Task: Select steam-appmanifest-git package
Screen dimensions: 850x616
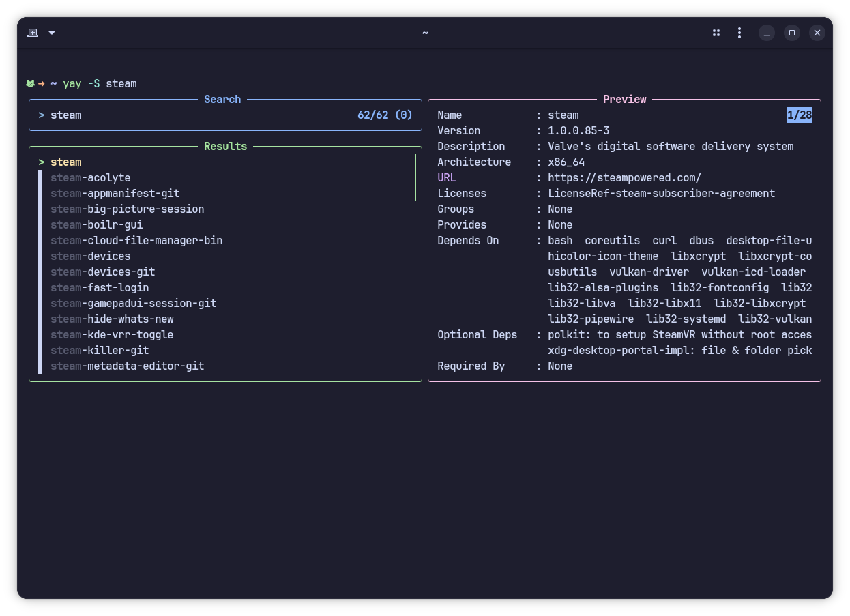Action: 115,194
